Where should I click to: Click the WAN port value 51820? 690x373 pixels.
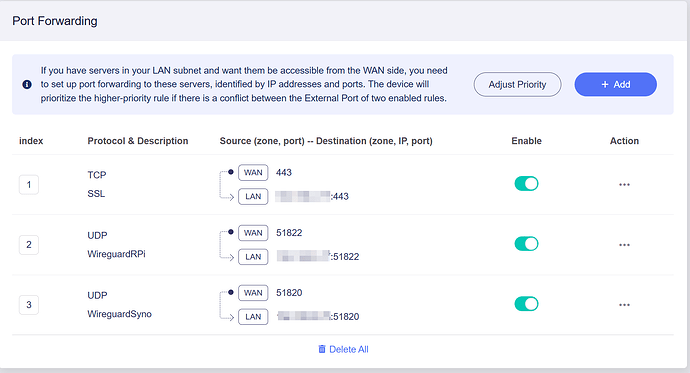289,293
